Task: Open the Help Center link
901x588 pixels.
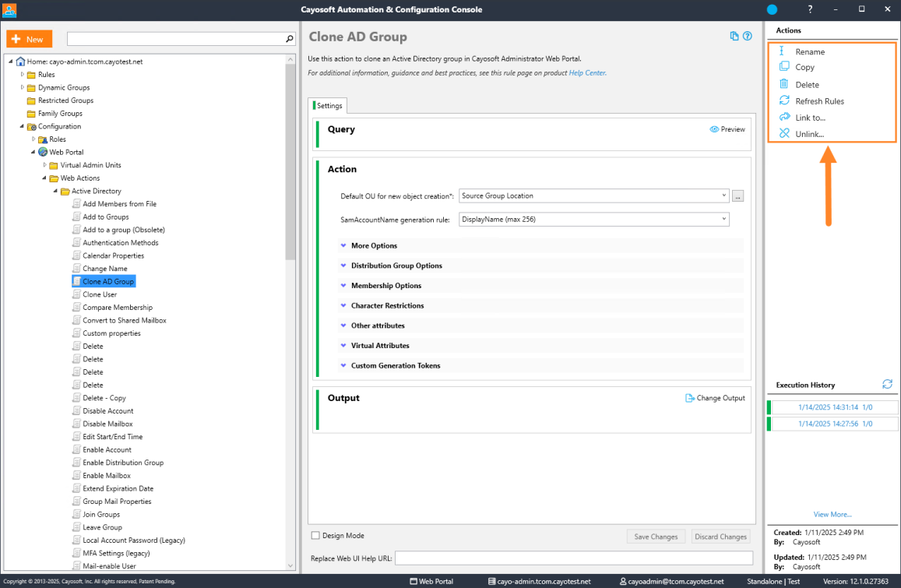Action: [x=587, y=73]
